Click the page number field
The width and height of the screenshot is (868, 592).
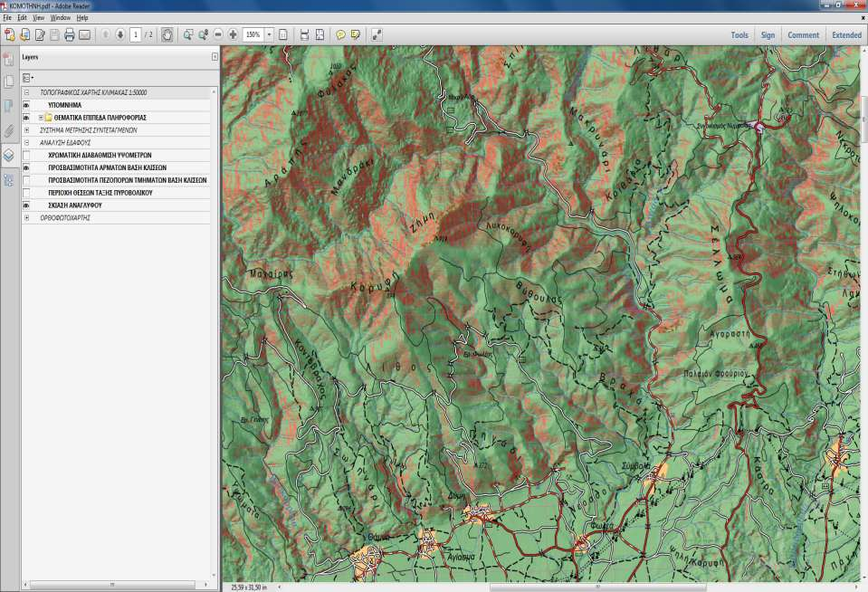136,35
